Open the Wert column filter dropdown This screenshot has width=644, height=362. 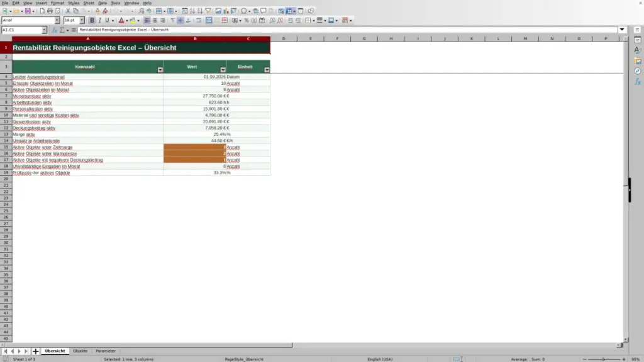223,70
